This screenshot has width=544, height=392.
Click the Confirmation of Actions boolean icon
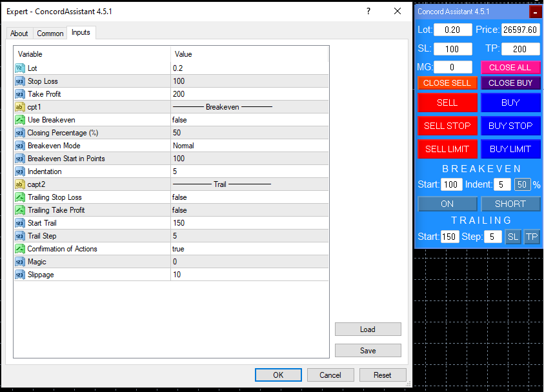[x=20, y=249]
